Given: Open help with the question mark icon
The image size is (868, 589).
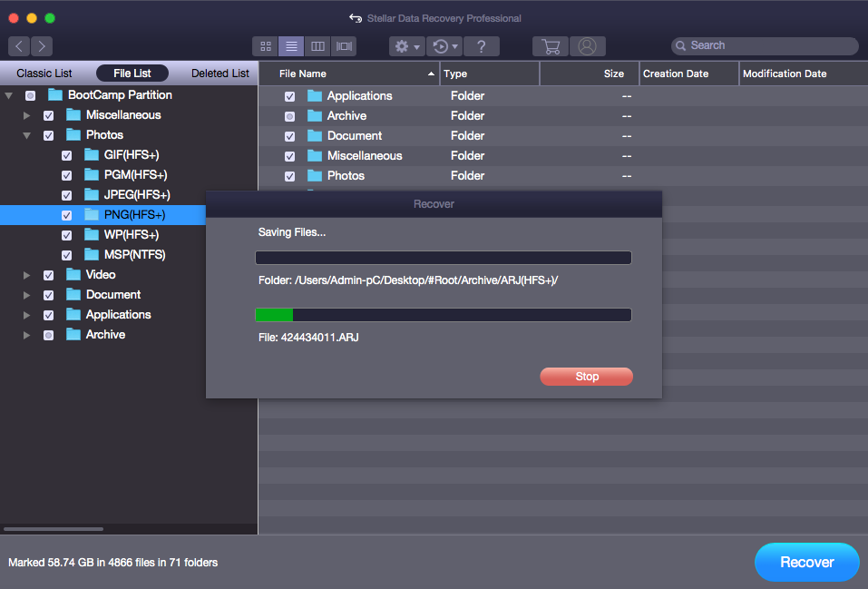Looking at the screenshot, I should [x=481, y=46].
